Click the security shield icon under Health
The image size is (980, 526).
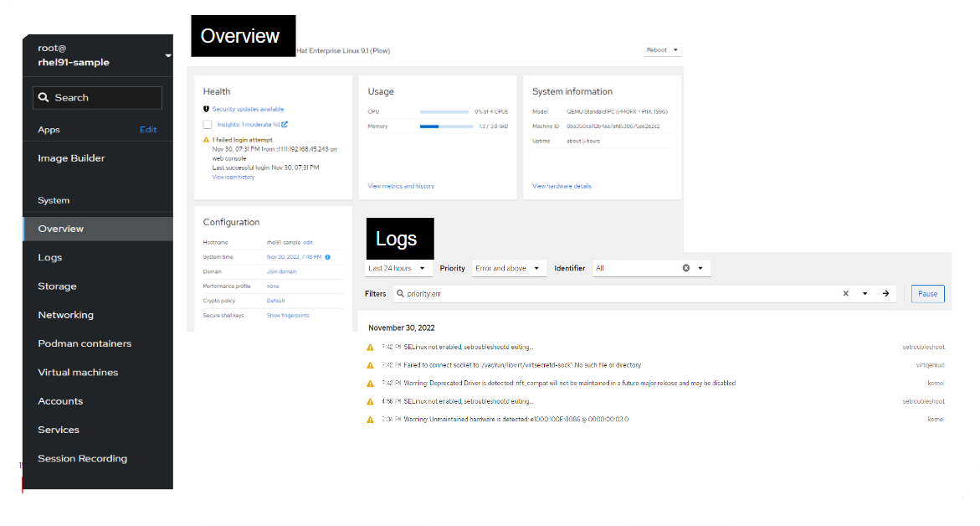[x=206, y=109]
